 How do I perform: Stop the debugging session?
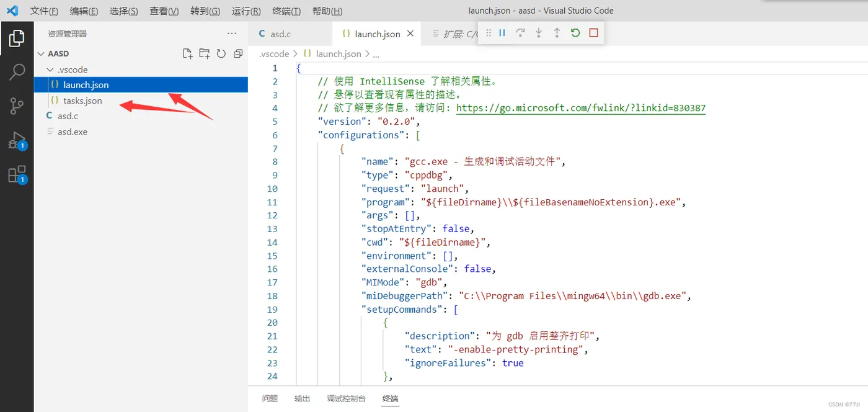pyautogui.click(x=593, y=33)
